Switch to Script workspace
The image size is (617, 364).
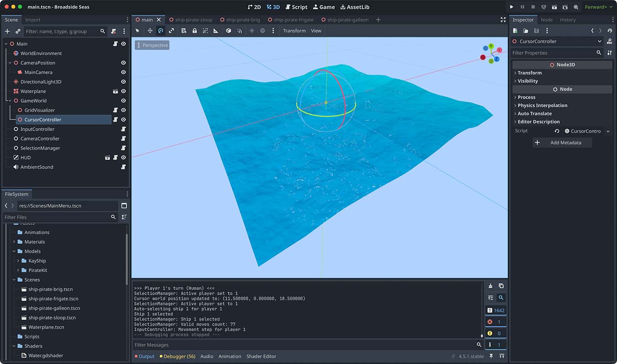[296, 7]
